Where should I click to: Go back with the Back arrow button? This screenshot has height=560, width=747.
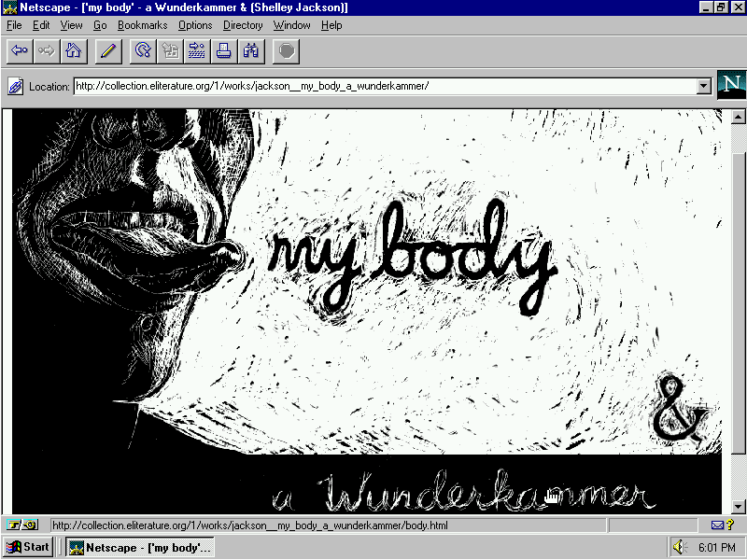(20, 50)
